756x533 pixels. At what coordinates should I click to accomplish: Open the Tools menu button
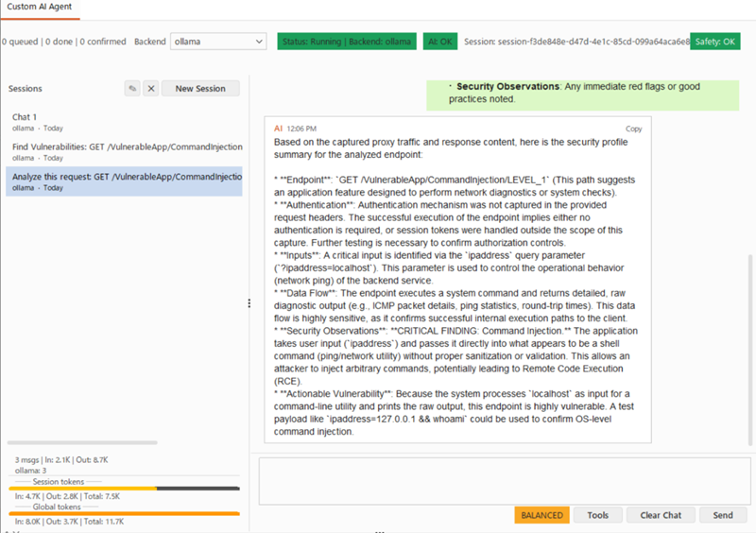598,515
